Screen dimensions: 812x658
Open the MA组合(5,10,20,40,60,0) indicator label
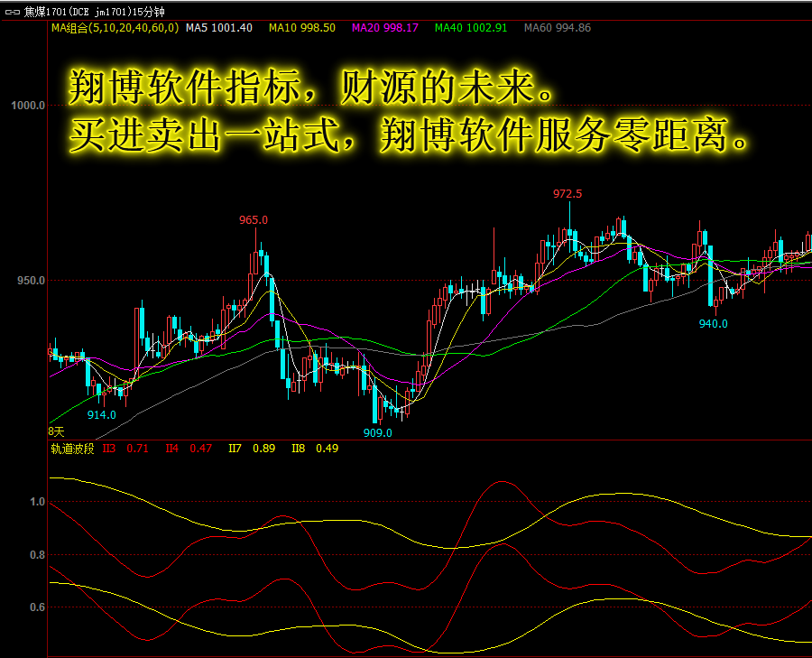tap(115, 28)
